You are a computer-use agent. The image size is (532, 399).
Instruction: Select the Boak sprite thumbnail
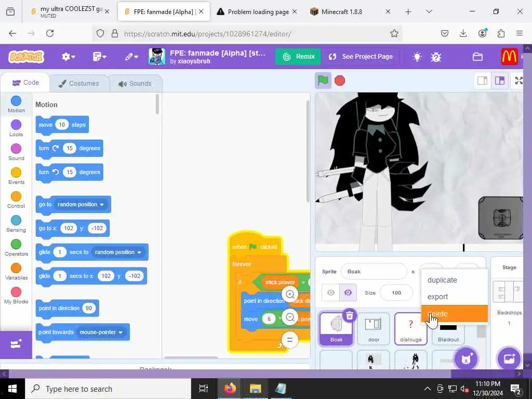tap(336, 329)
